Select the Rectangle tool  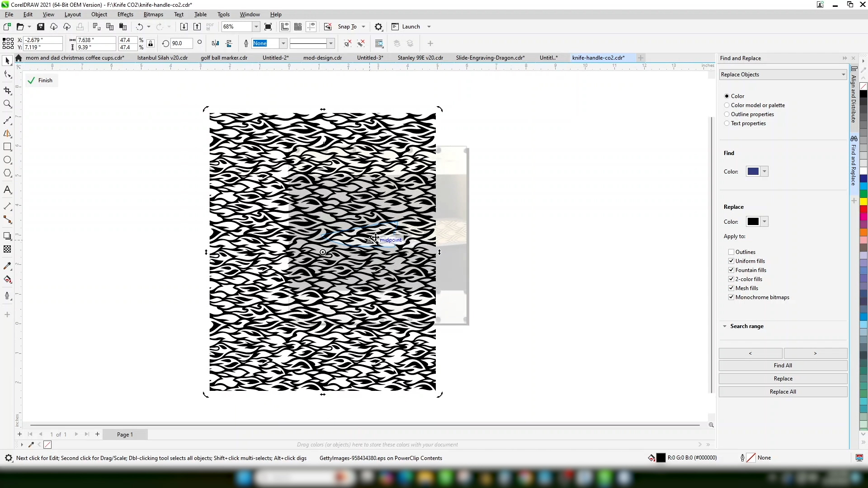(x=7, y=147)
